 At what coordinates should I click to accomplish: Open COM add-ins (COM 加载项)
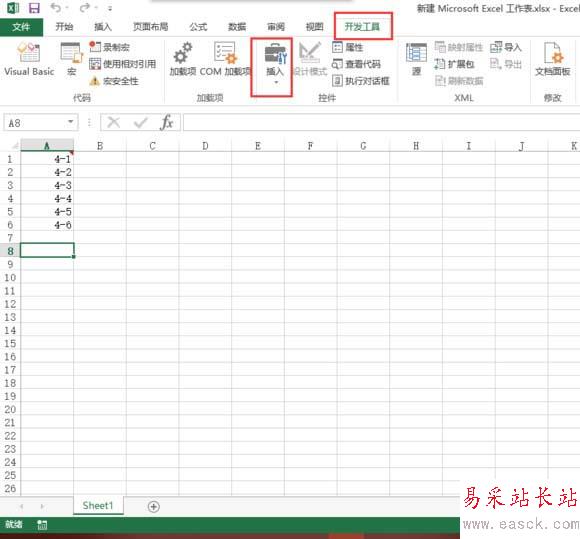point(225,59)
